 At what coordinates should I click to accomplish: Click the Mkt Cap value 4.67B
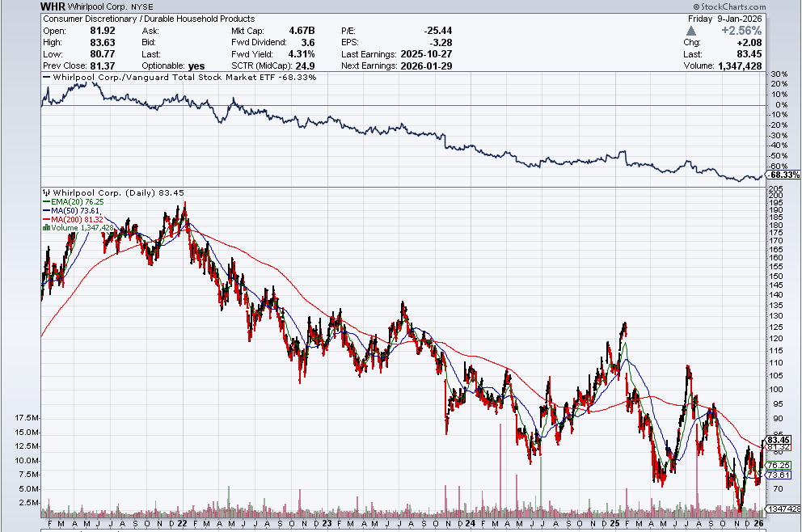[x=302, y=31]
